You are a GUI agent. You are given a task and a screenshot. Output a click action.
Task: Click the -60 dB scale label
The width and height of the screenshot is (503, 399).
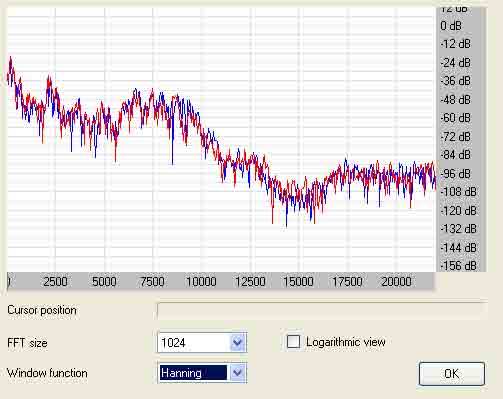click(455, 118)
